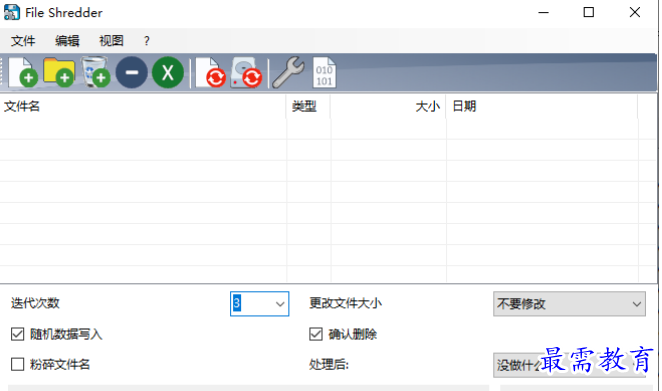Viewport: 662px width, 391px height.
Task: Open the 处理后 dropdown
Action: 569,365
